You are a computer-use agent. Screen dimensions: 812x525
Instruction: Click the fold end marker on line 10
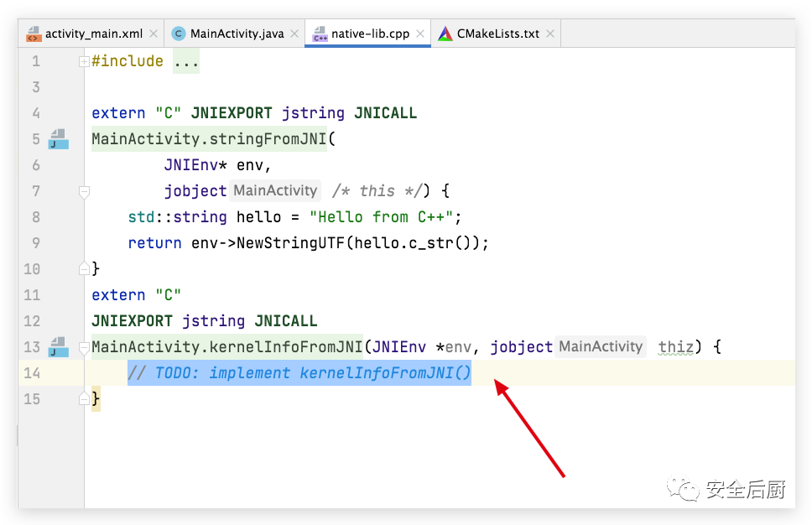[83, 269]
